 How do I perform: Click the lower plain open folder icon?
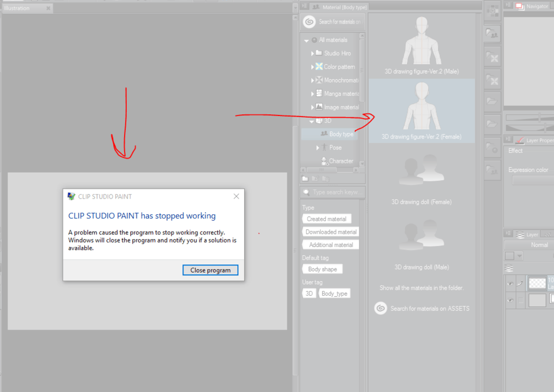tap(492, 125)
